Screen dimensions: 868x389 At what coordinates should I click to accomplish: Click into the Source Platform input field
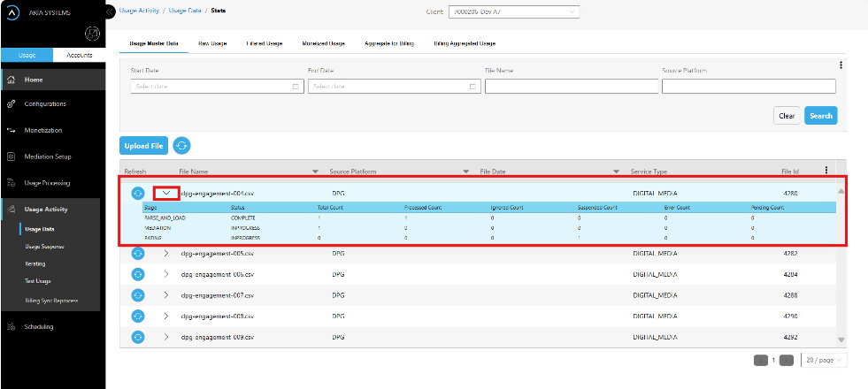point(748,87)
